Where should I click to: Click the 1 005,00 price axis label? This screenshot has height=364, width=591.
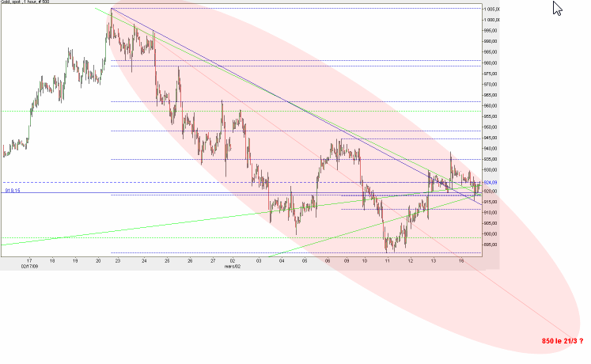[492, 9]
